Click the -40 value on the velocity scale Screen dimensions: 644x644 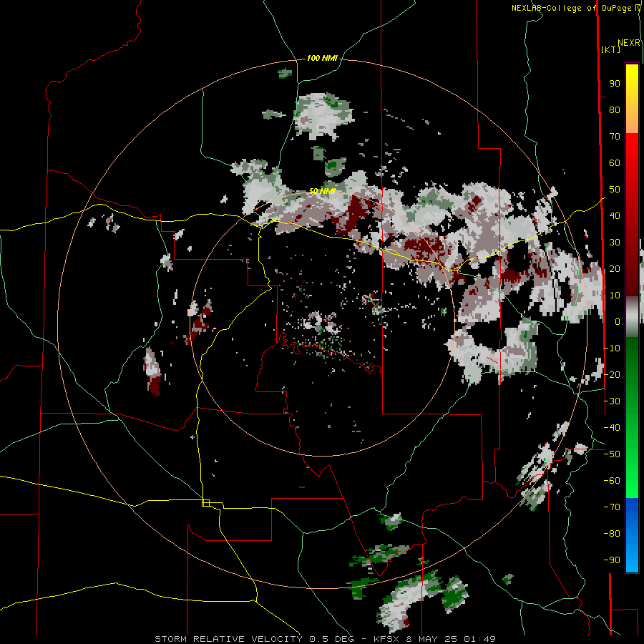(612, 428)
